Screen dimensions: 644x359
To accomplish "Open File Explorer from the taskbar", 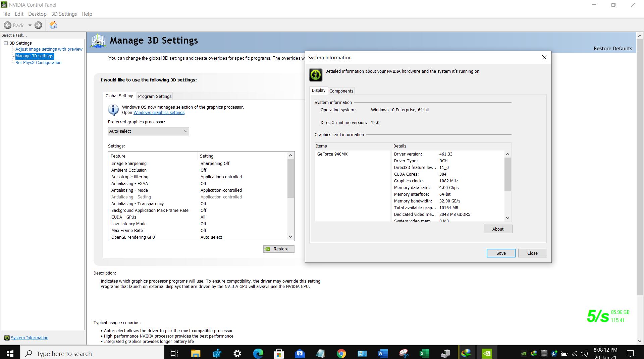I will [x=196, y=353].
